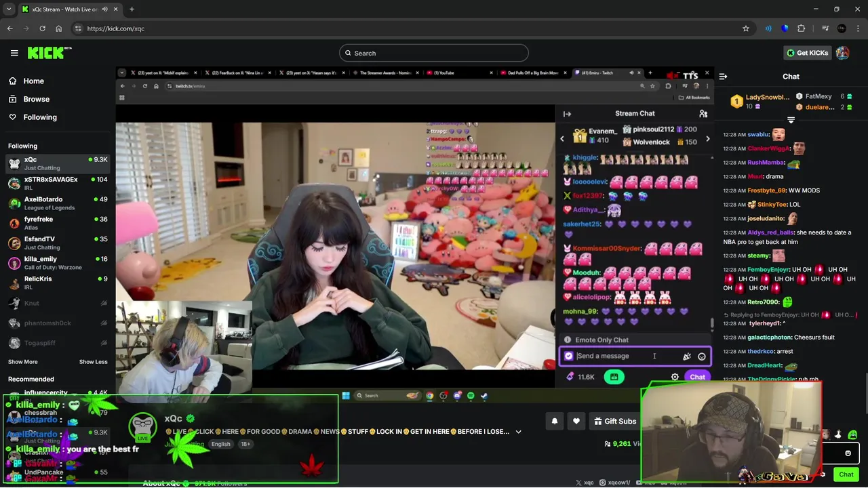Open emote picker in Kick chat input
The height and width of the screenshot is (488, 868).
[848, 453]
